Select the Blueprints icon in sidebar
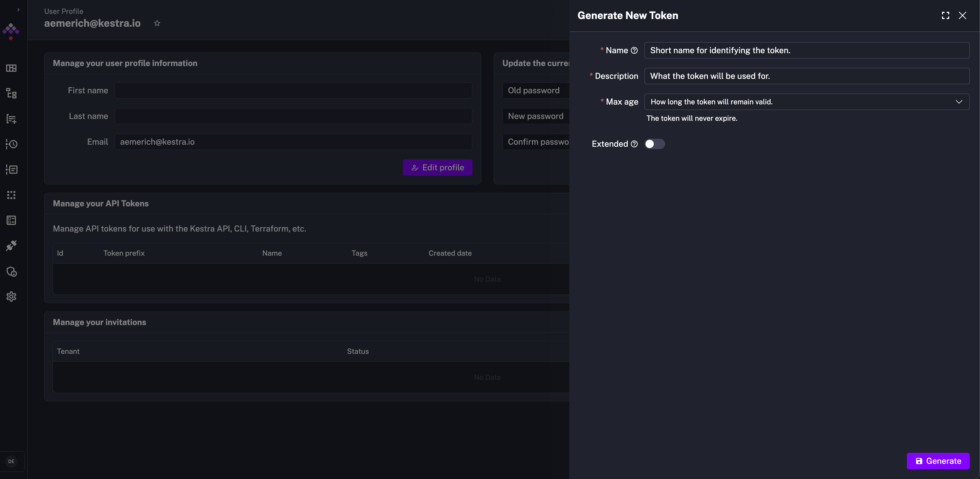Image resolution: width=980 pixels, height=479 pixels. (11, 220)
